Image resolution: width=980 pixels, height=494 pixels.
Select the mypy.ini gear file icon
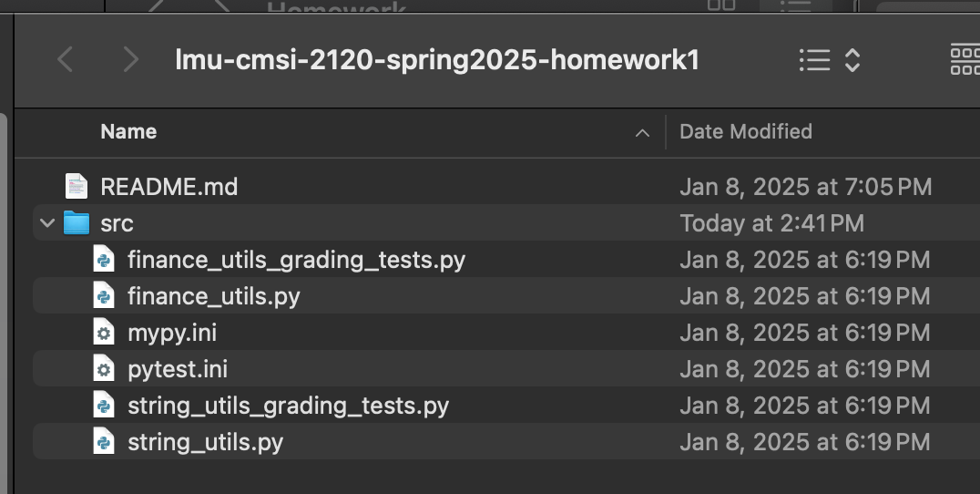tap(104, 332)
